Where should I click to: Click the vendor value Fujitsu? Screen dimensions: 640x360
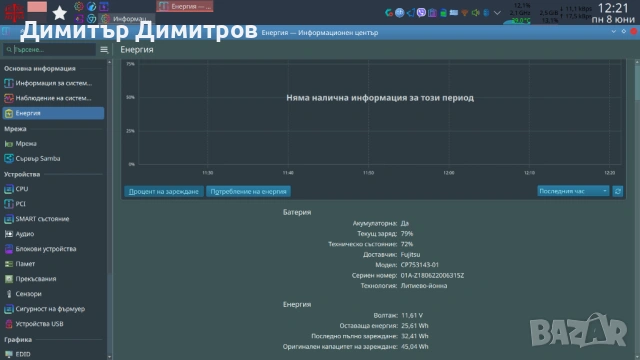click(410, 255)
